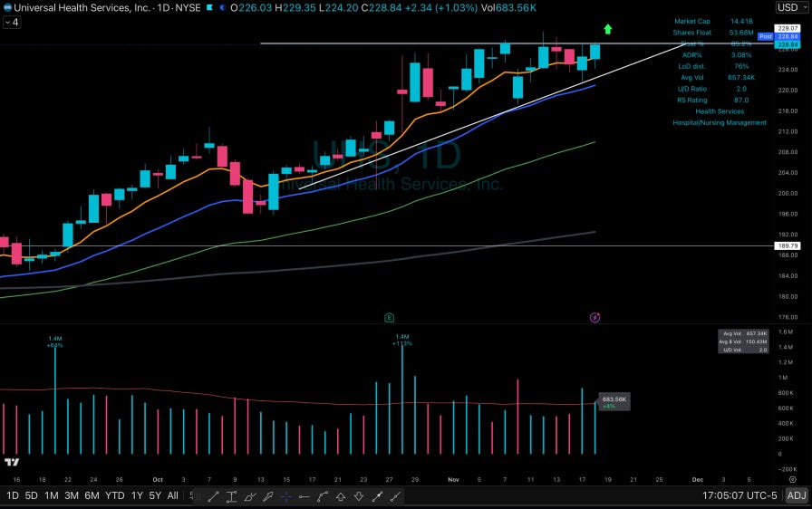Click the Post market price label
This screenshot has width=812, height=509.
(766, 37)
